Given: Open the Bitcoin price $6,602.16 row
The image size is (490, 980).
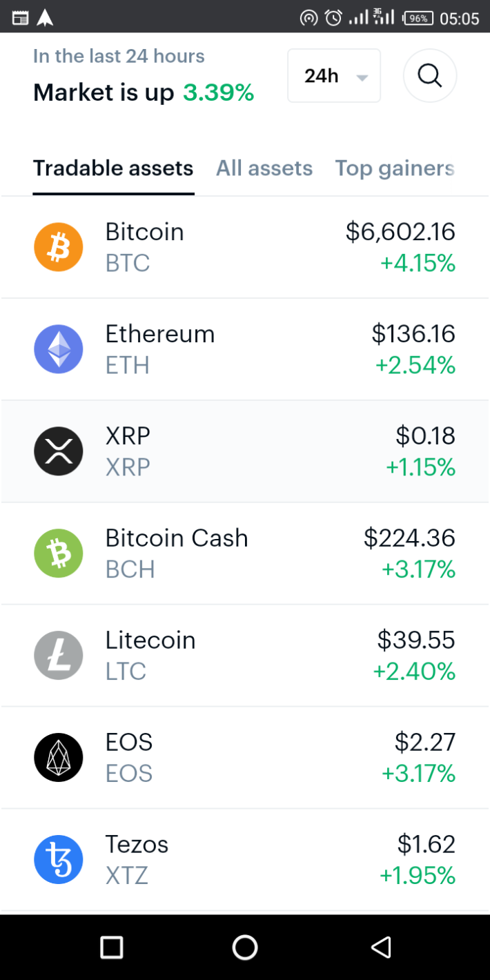Looking at the screenshot, I should pyautogui.click(x=245, y=248).
